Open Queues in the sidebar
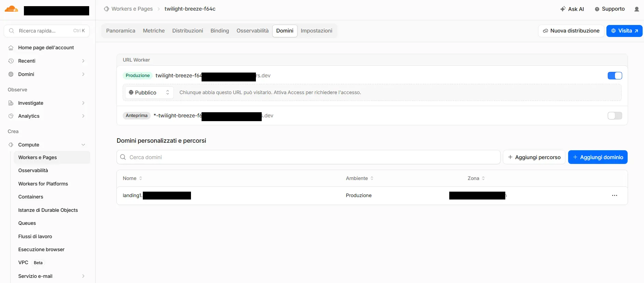 tap(27, 223)
